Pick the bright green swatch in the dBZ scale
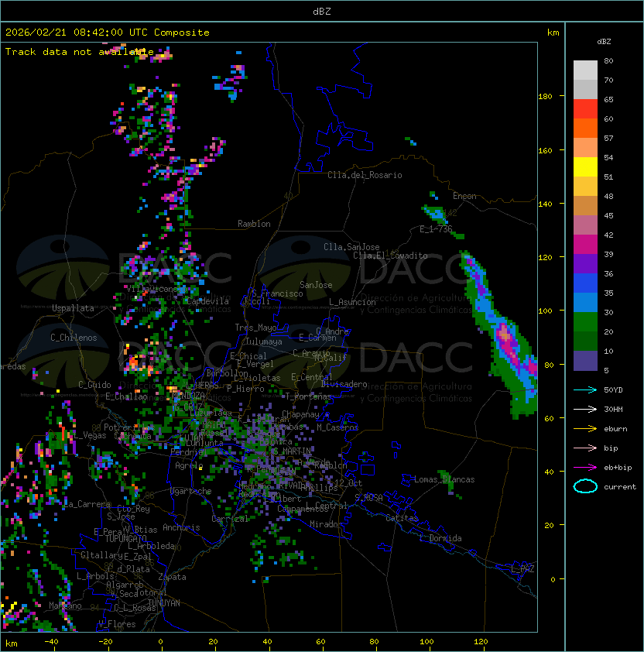This screenshot has width=644, height=652. pos(585,322)
